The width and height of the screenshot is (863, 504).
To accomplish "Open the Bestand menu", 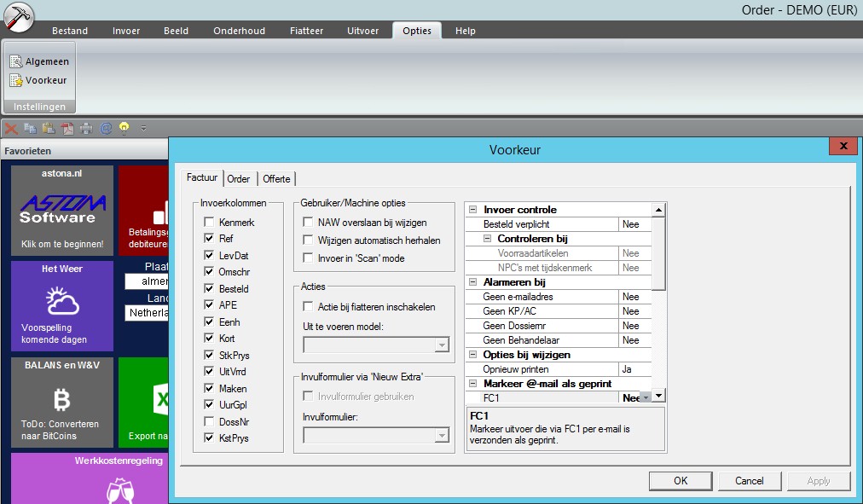I will (x=70, y=31).
